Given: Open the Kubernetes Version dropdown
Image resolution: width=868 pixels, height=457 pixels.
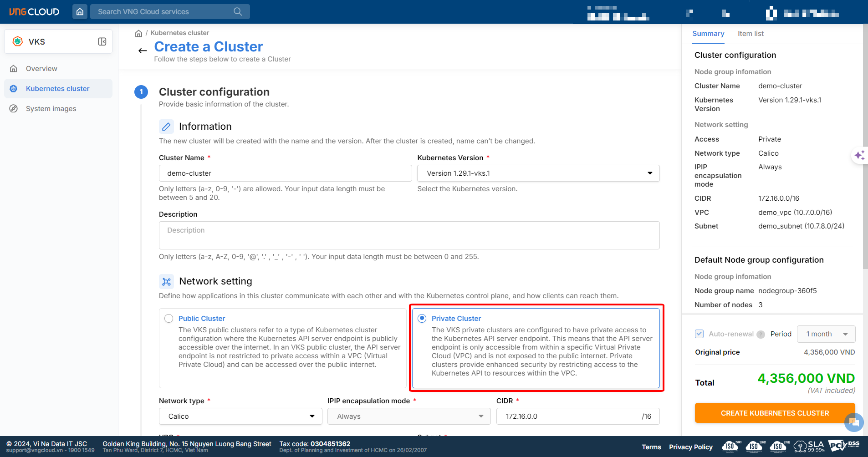Looking at the screenshot, I should coord(538,173).
